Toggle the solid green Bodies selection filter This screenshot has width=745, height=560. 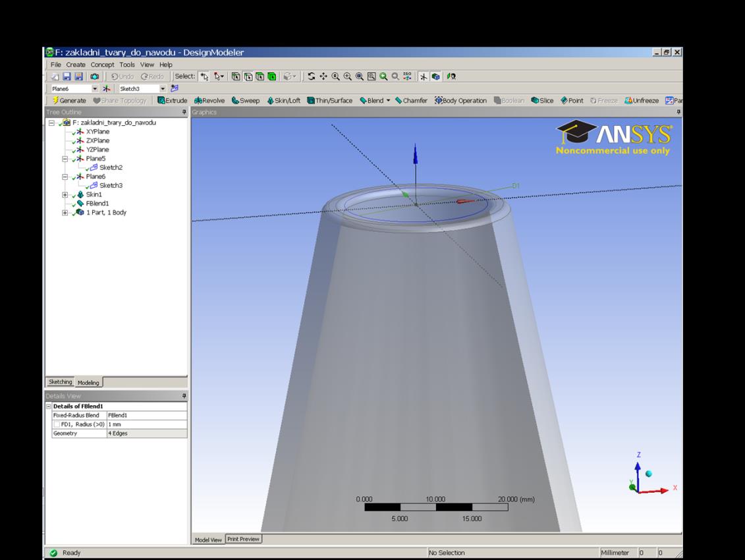[272, 76]
